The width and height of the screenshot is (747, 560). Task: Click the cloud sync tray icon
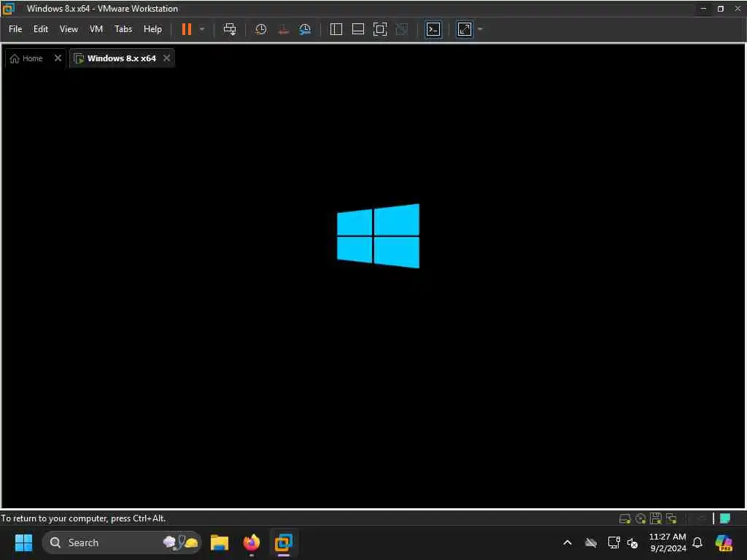591,542
